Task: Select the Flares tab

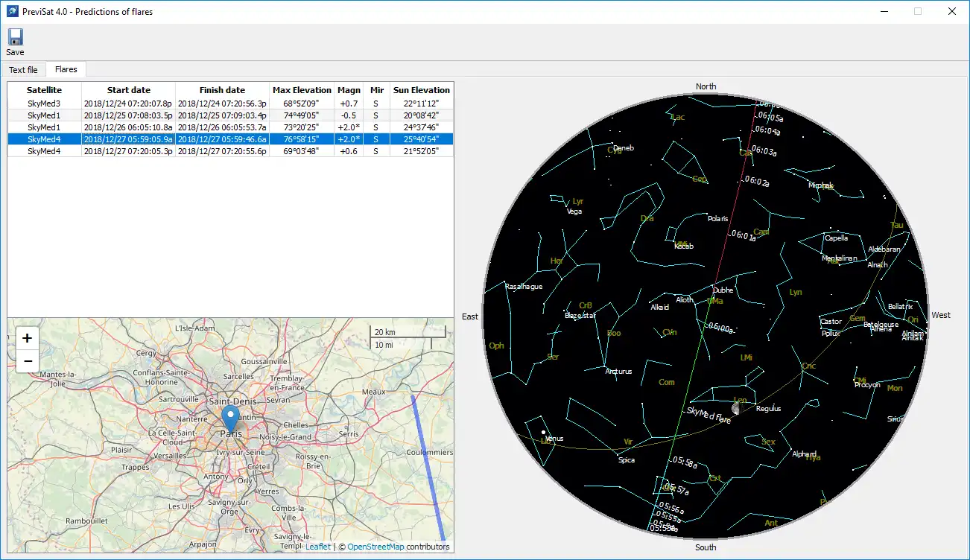Action: (66, 69)
